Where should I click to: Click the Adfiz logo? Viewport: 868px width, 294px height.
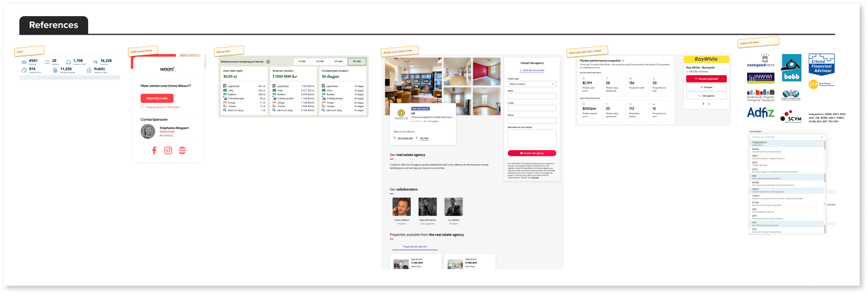(761, 112)
